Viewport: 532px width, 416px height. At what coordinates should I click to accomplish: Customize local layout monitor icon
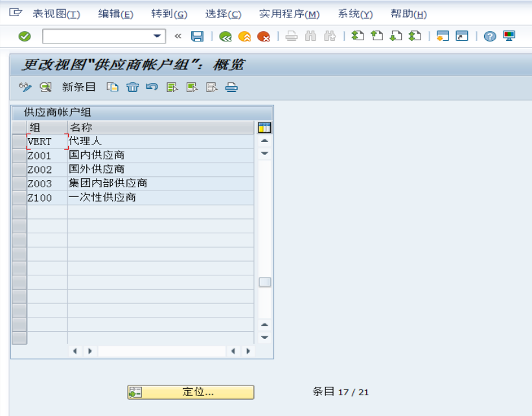(509, 36)
